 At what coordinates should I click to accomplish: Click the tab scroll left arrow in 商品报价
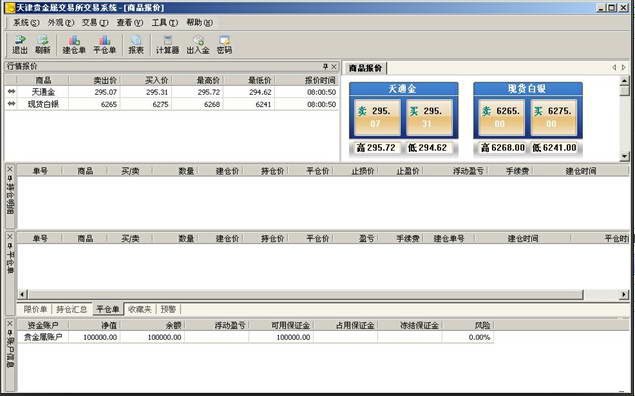(x=614, y=67)
